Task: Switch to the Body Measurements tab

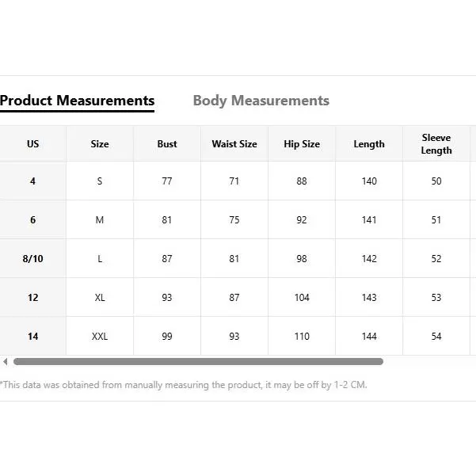Action: click(261, 101)
